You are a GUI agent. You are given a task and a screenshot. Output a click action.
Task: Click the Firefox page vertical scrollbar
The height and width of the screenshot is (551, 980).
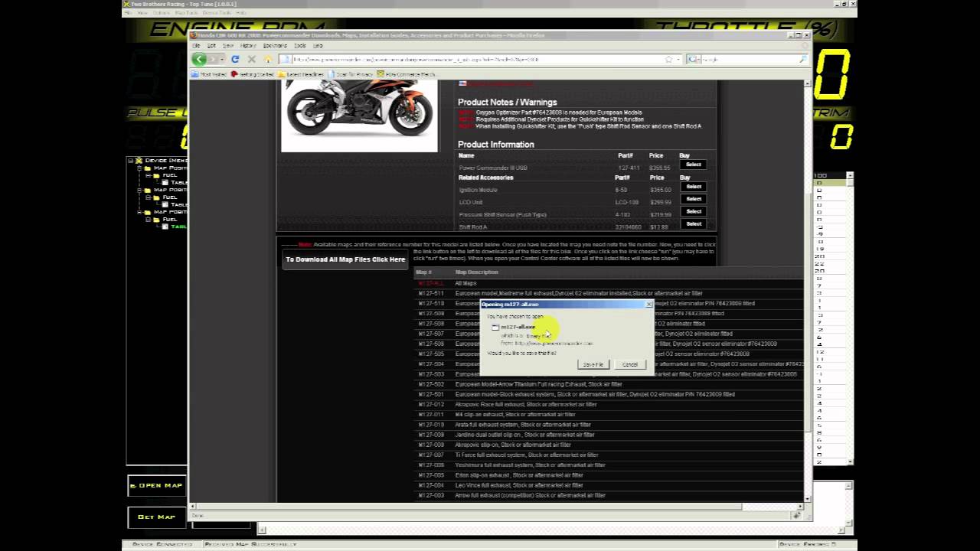coord(807,289)
